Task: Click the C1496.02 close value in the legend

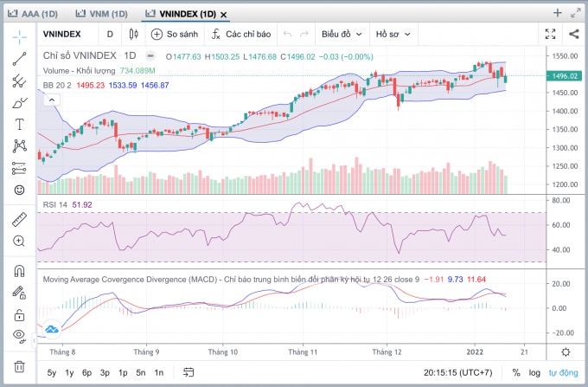Action: pos(298,56)
